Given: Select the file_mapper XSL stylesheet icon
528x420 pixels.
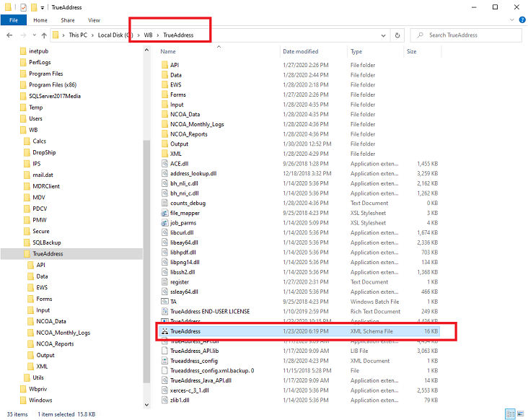Looking at the screenshot, I should click(x=164, y=213).
